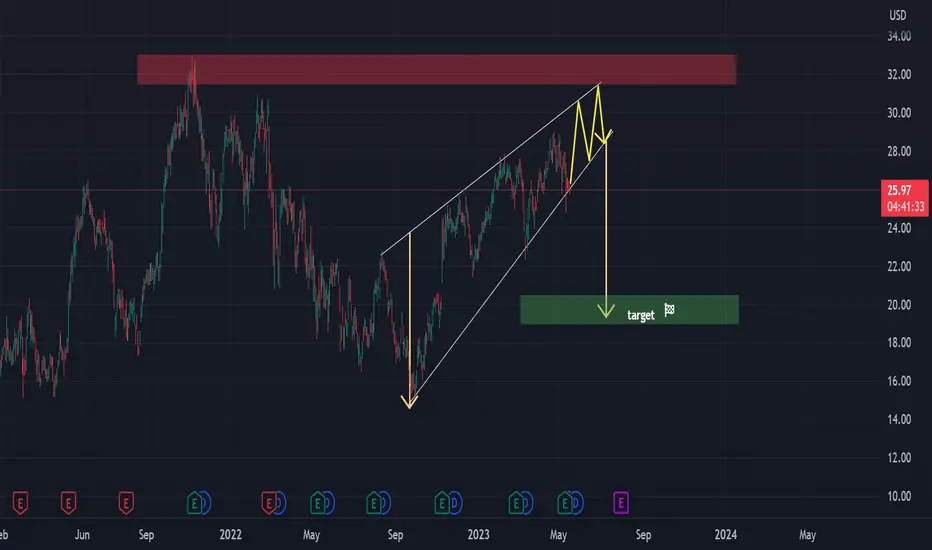Image resolution: width=932 pixels, height=550 pixels.
Task: Click the red earnings marker nearest the Jun label
Action: point(68,503)
